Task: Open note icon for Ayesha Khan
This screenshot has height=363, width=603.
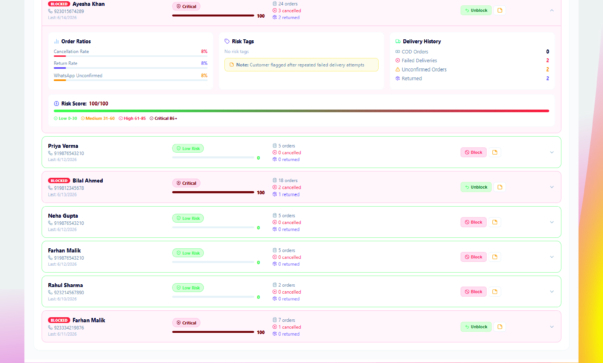Action: [500, 10]
